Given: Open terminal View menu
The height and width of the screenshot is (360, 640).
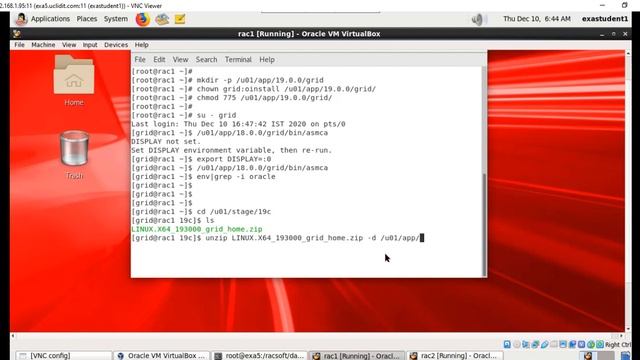Looking at the screenshot, I should point(180,60).
